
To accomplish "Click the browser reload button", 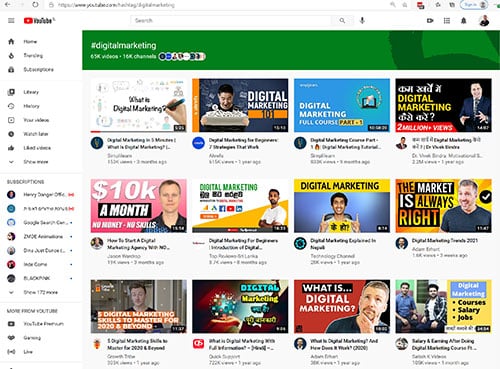I will pos(35,5).
